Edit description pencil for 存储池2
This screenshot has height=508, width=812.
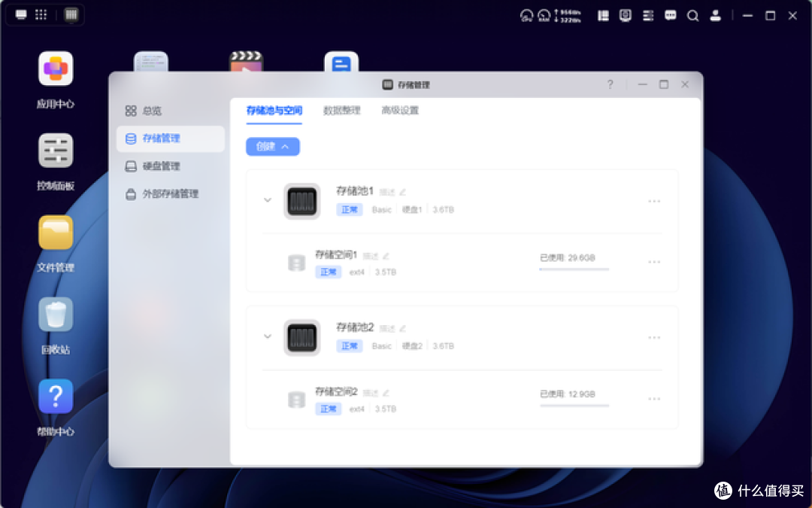[x=402, y=328]
